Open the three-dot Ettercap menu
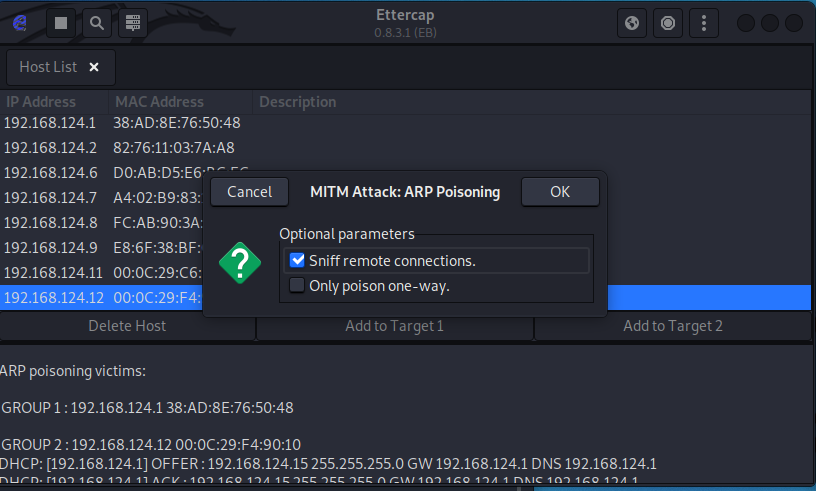816x491 pixels. [x=705, y=22]
